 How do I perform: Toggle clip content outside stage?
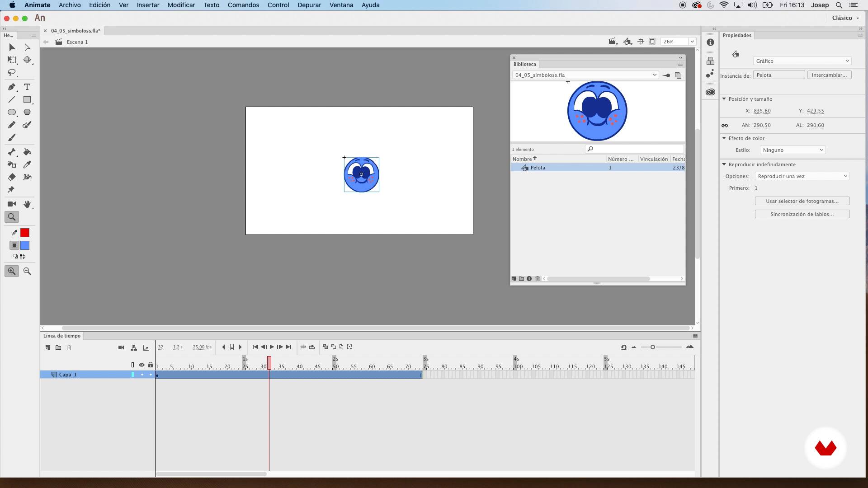pyautogui.click(x=652, y=42)
